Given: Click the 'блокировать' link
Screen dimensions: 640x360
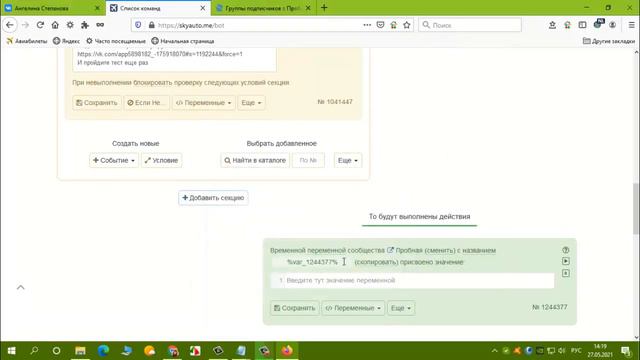Looking at the screenshot, I should click(x=153, y=82).
